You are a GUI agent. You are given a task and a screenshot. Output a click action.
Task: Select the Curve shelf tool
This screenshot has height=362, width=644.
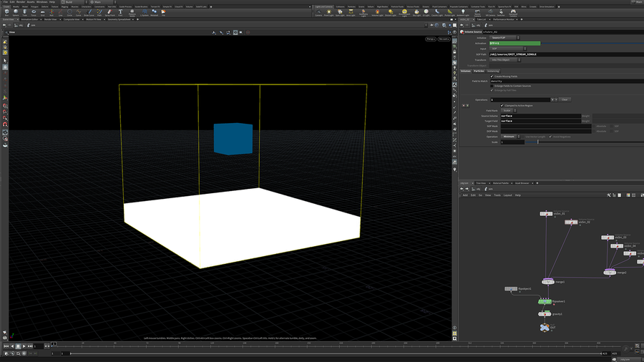point(79,13)
